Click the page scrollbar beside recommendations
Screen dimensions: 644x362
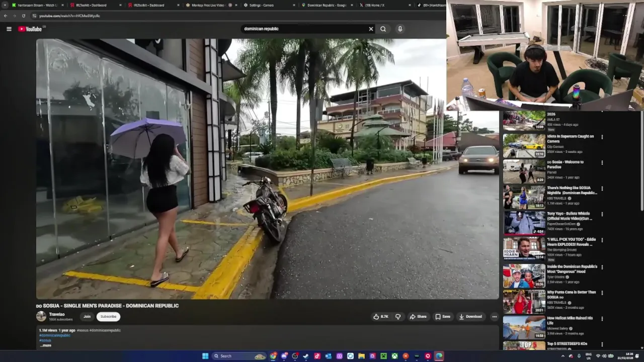coord(641,161)
